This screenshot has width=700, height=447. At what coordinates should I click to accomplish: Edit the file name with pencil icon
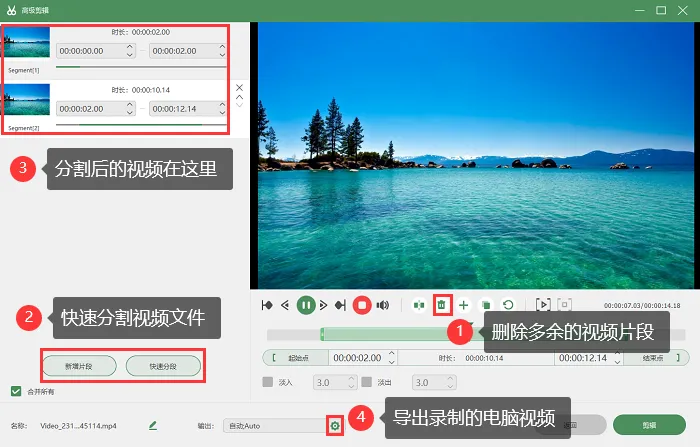pyautogui.click(x=153, y=426)
